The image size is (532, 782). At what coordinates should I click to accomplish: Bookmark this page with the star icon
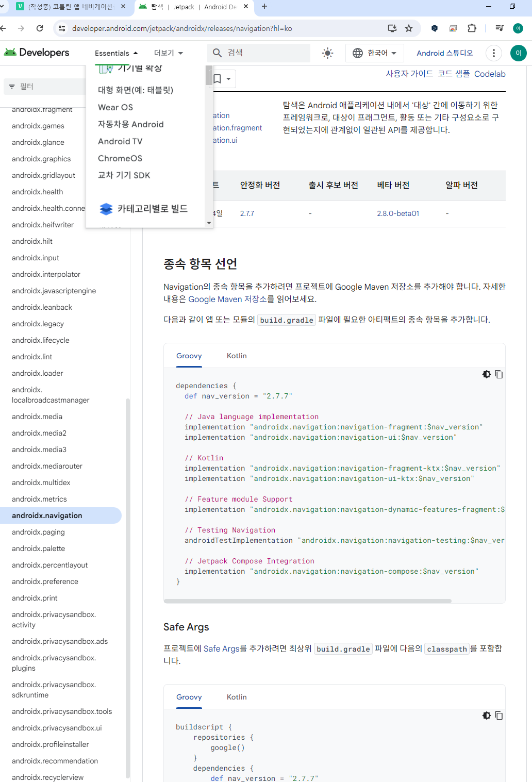click(x=409, y=28)
